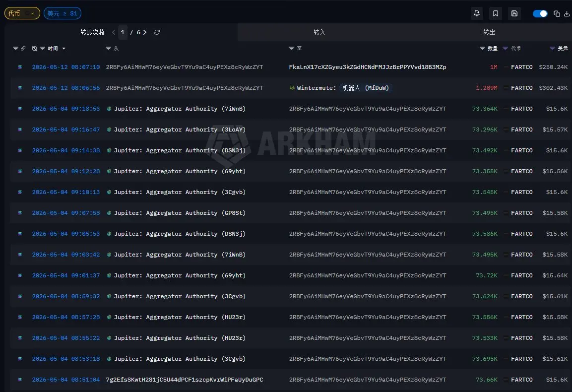Click the 73.72K amount value
Screen dimensions: 572x392
click(486, 275)
